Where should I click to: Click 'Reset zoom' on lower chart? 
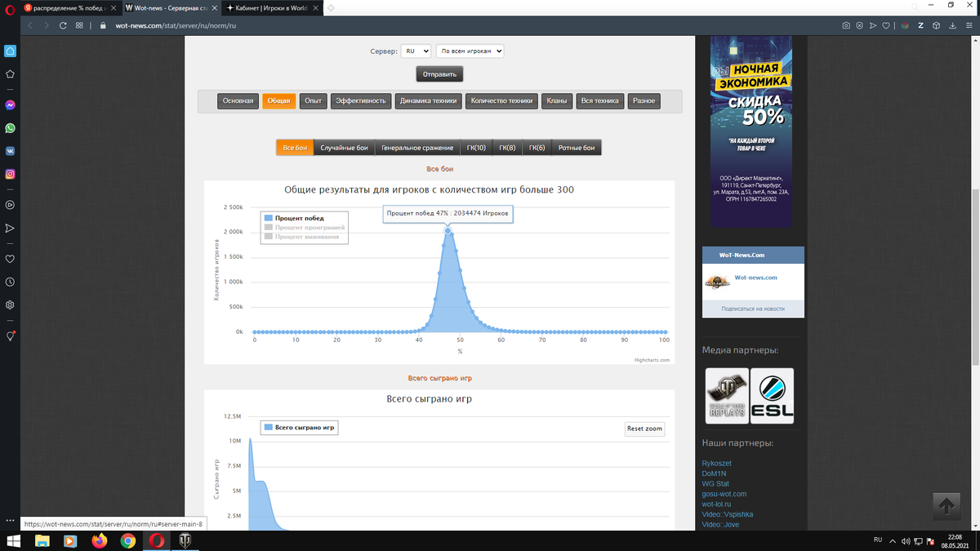tap(644, 429)
